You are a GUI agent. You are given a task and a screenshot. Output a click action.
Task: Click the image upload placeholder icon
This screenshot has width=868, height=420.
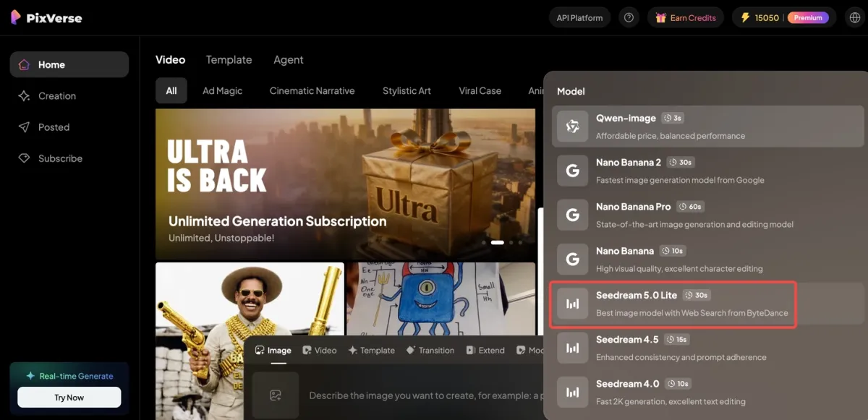click(276, 395)
